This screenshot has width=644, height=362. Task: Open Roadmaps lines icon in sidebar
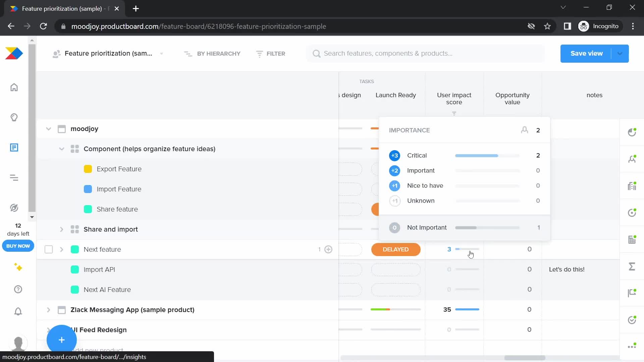14,178
